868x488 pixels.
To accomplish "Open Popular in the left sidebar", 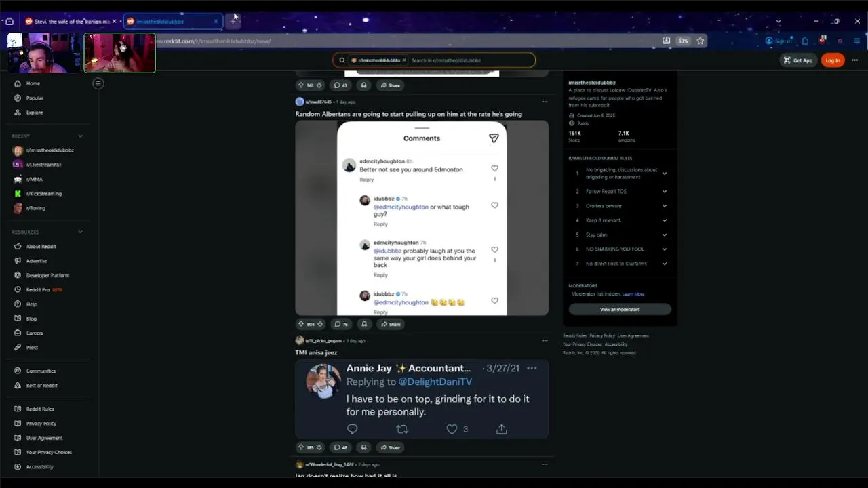I will [35, 98].
